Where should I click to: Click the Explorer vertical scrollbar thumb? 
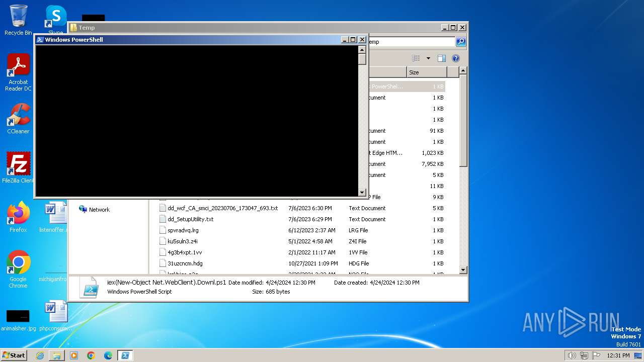[463, 122]
